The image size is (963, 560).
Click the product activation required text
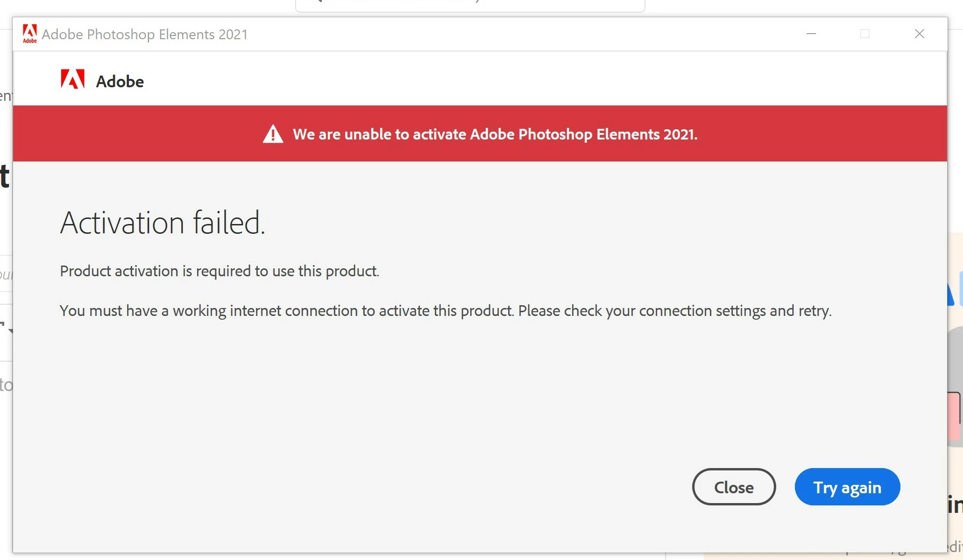tap(220, 271)
